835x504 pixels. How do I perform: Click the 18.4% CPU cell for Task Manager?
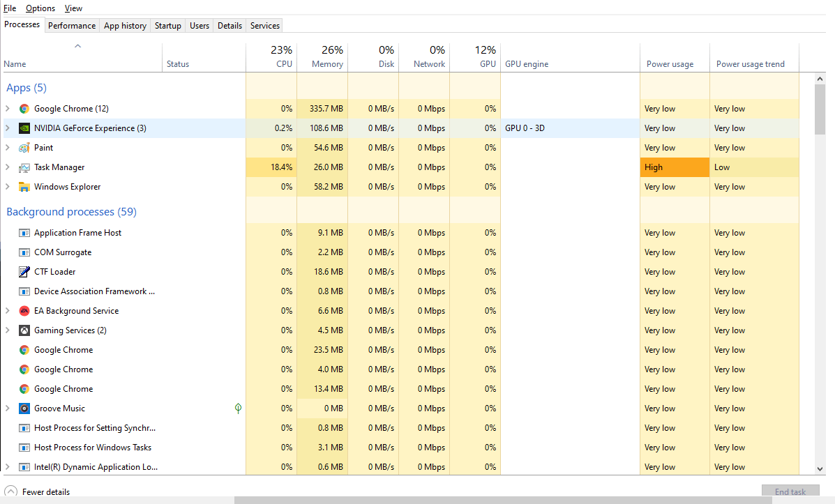(x=271, y=167)
